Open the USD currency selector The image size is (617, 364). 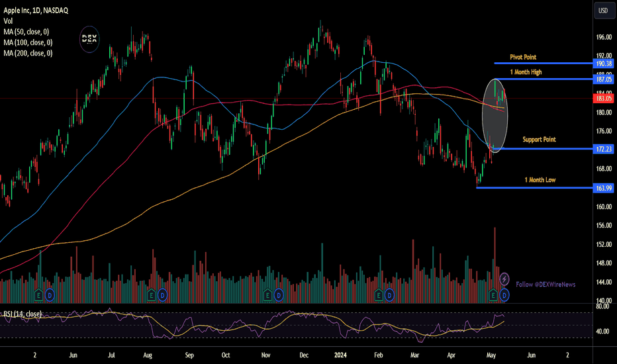[604, 11]
